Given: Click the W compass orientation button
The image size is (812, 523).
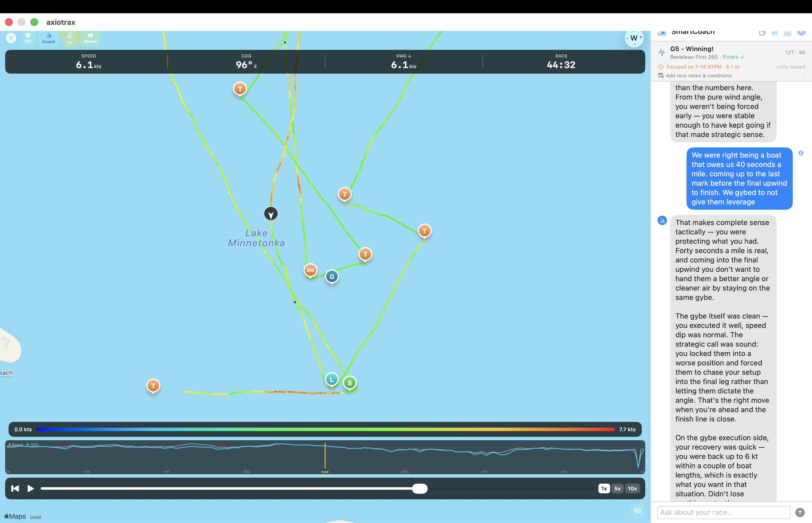Looking at the screenshot, I should [x=634, y=38].
